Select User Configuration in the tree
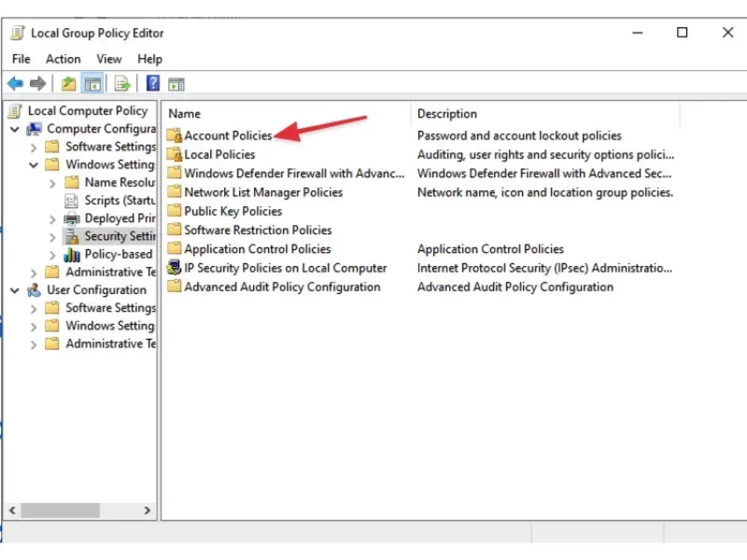The image size is (747, 560). (96, 290)
